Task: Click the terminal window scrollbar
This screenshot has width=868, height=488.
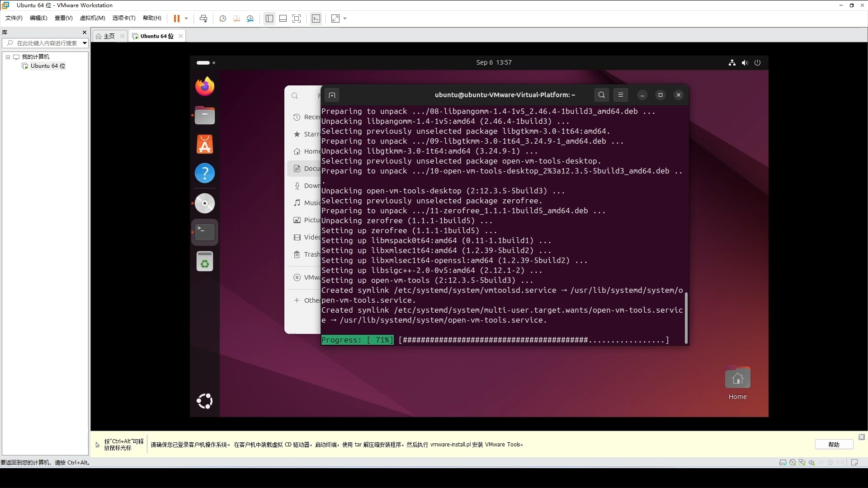Action: coord(686,318)
